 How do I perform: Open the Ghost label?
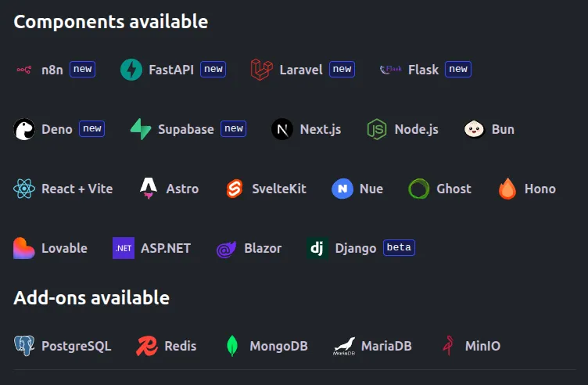point(454,189)
